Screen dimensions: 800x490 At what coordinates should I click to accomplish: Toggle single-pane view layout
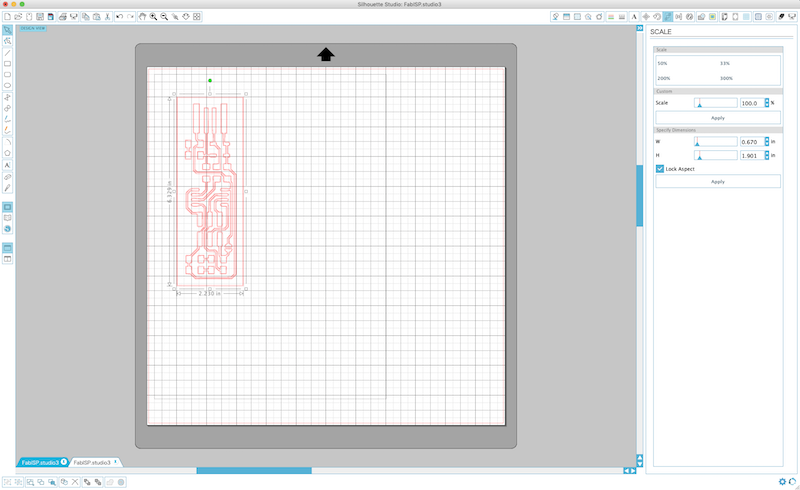click(8, 248)
